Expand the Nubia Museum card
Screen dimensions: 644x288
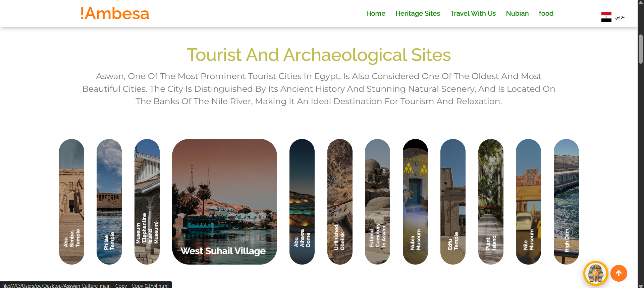[415, 202]
